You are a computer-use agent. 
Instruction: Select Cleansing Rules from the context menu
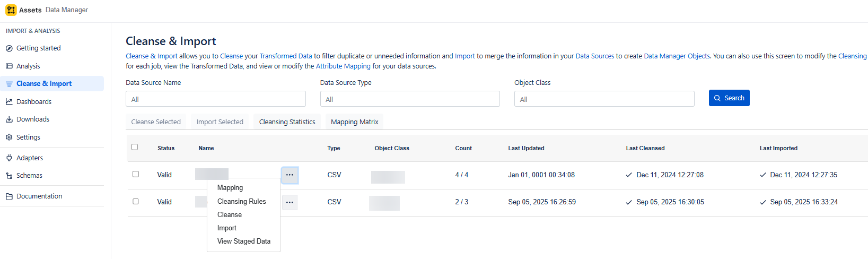[x=241, y=202]
